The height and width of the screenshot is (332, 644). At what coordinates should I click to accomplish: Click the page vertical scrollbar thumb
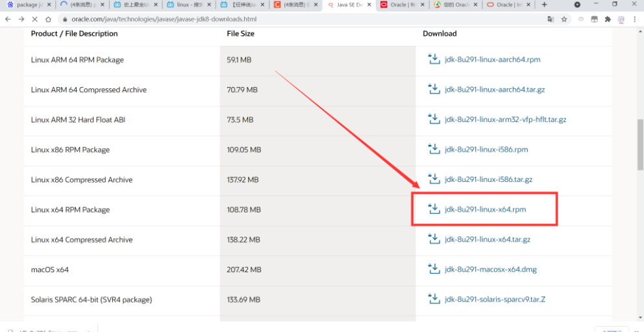[640, 144]
